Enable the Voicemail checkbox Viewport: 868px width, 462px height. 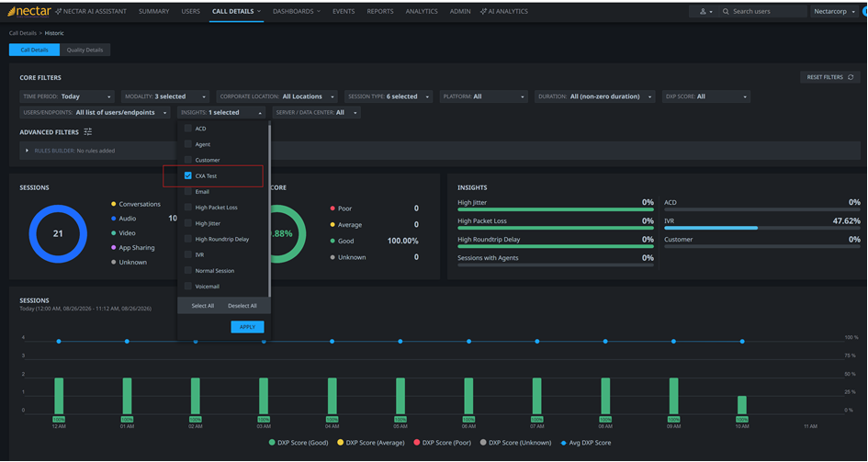[188, 287]
